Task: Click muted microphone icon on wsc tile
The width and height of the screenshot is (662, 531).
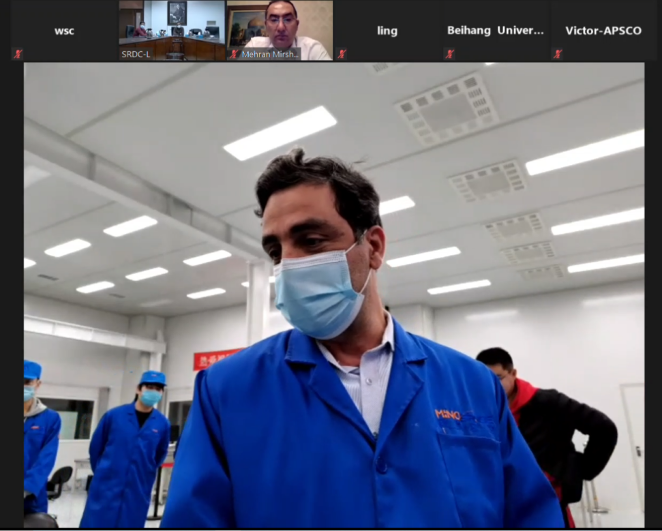Action: pyautogui.click(x=17, y=54)
